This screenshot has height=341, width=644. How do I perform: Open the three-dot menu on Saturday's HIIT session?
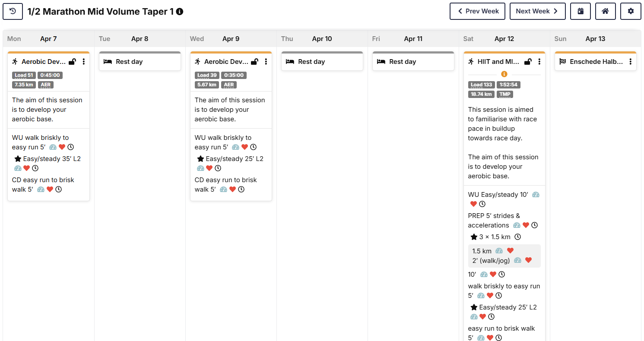click(x=539, y=62)
